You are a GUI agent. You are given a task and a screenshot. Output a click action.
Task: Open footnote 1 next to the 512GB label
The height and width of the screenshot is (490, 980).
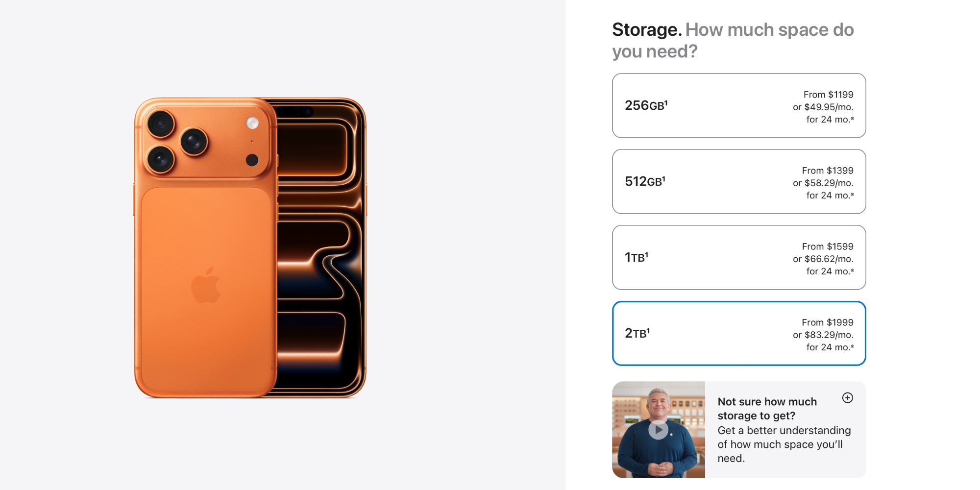[x=663, y=178]
